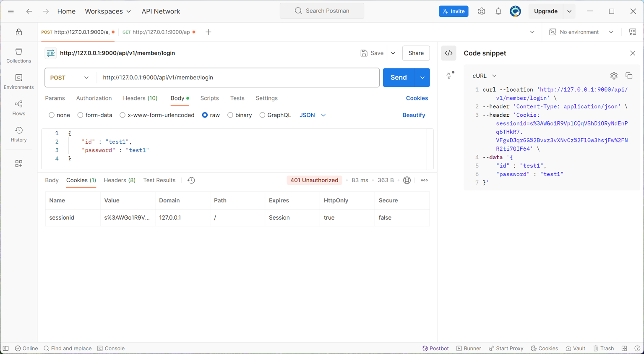Show the response history clock icon
The image size is (644, 354).
point(191,180)
